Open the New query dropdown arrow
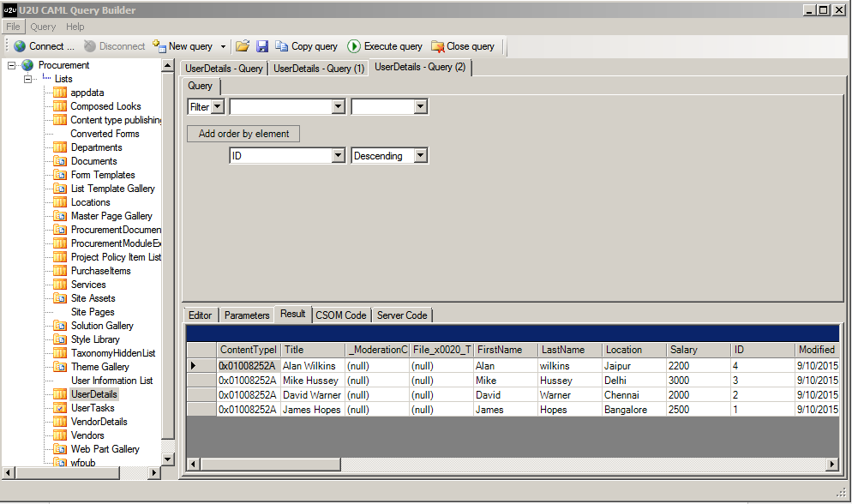The height and width of the screenshot is (504, 852). 223,46
